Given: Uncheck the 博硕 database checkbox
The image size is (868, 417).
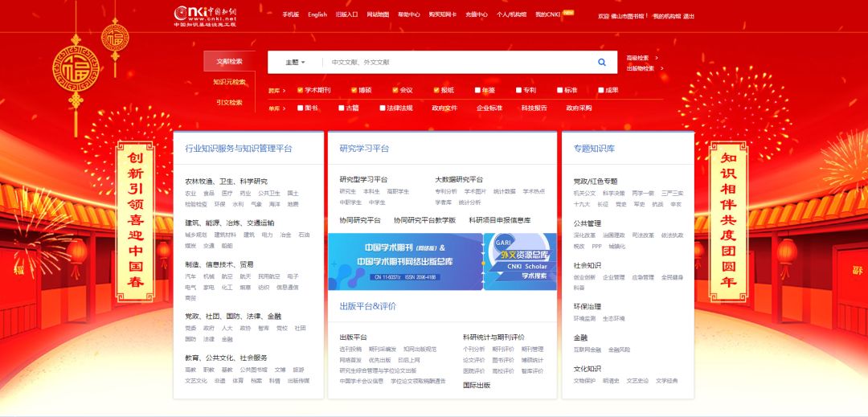Looking at the screenshot, I should click(354, 90).
